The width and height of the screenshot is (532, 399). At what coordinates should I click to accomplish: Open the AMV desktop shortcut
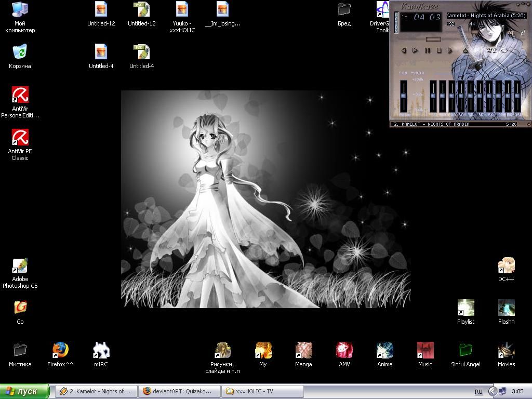(344, 355)
